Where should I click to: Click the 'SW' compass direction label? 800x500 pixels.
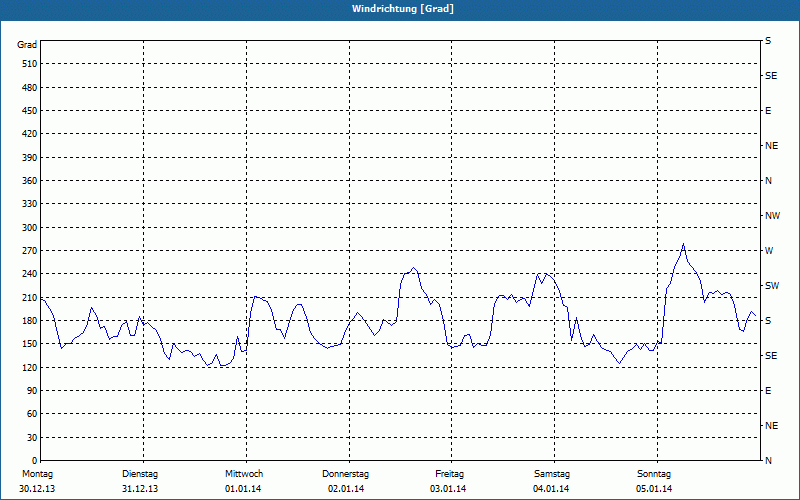(772, 286)
